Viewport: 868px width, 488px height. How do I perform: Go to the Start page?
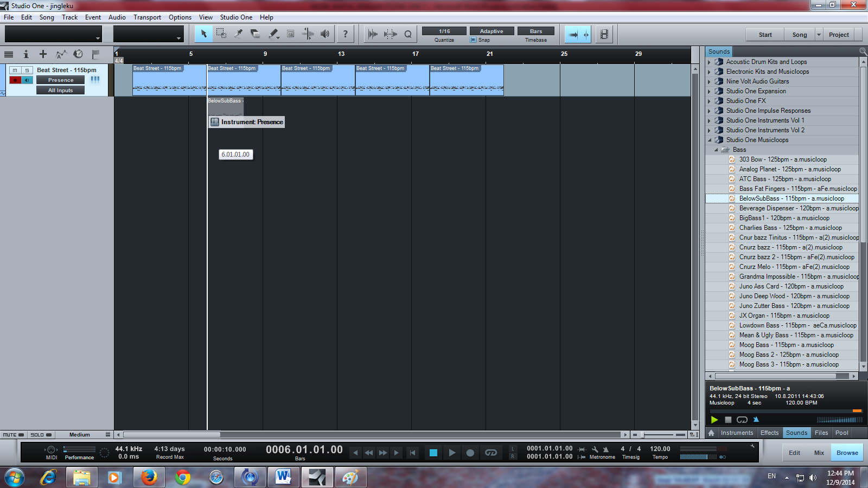click(765, 35)
